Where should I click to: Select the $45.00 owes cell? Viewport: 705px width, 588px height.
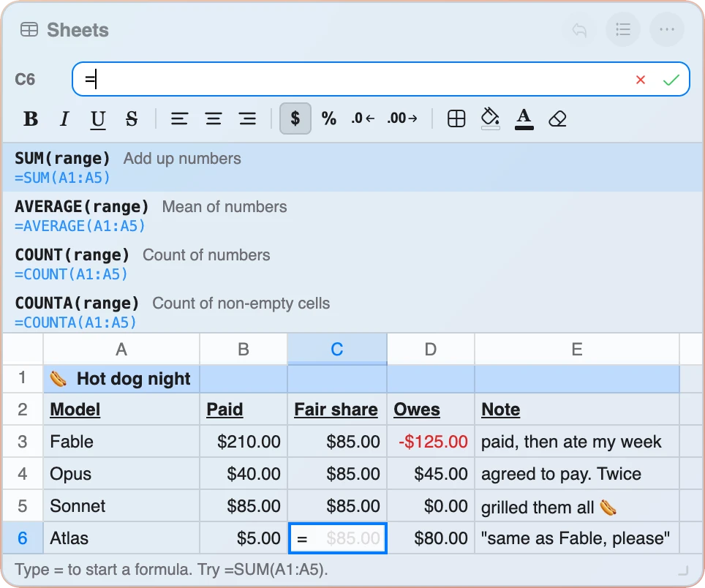pyautogui.click(x=431, y=474)
